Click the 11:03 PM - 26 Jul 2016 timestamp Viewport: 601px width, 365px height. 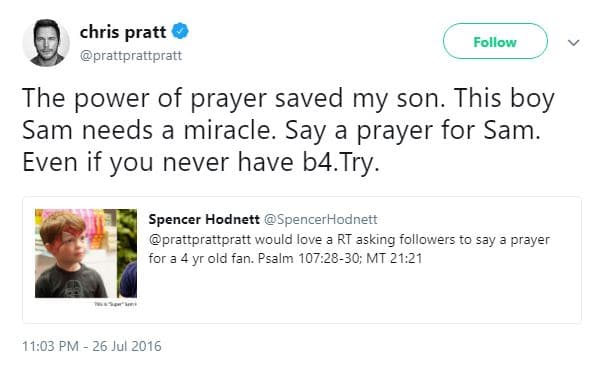(92, 346)
